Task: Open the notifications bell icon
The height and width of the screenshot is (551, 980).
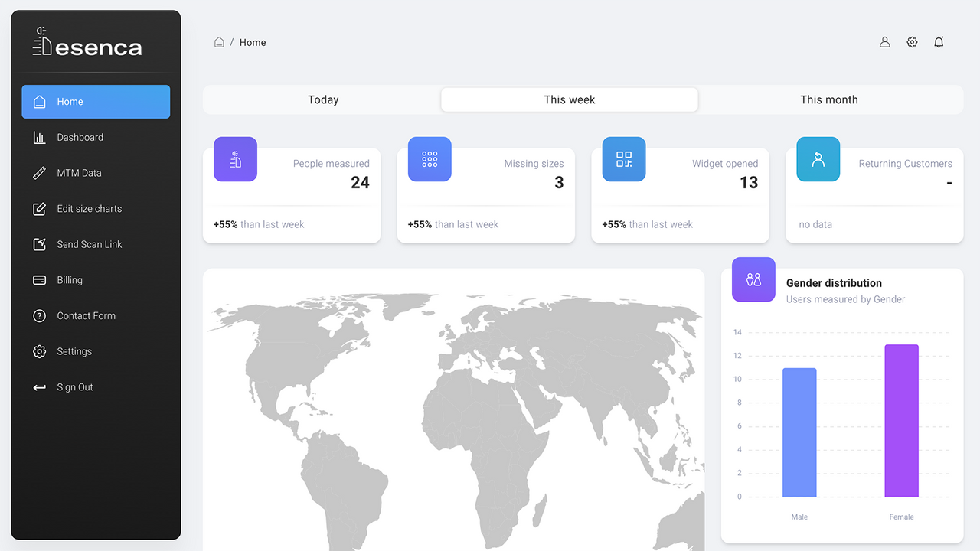Action: click(939, 42)
